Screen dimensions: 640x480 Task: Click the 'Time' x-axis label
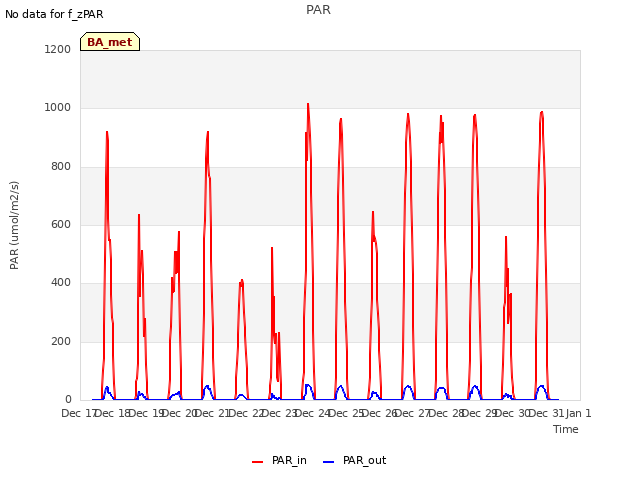[x=566, y=429]
